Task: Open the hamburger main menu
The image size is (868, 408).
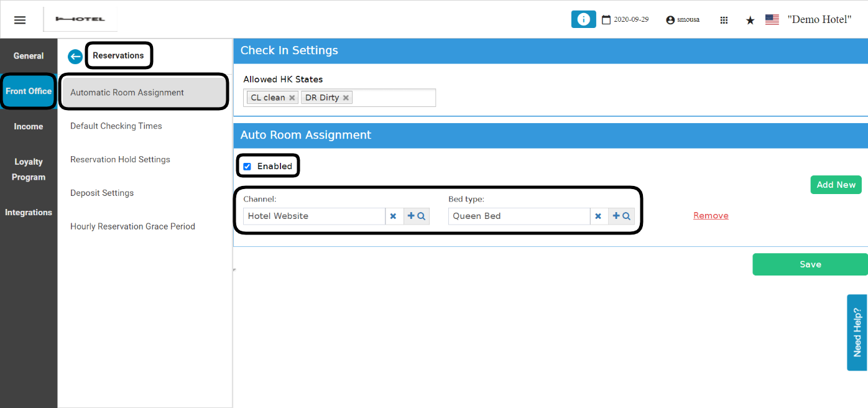Action: (20, 20)
